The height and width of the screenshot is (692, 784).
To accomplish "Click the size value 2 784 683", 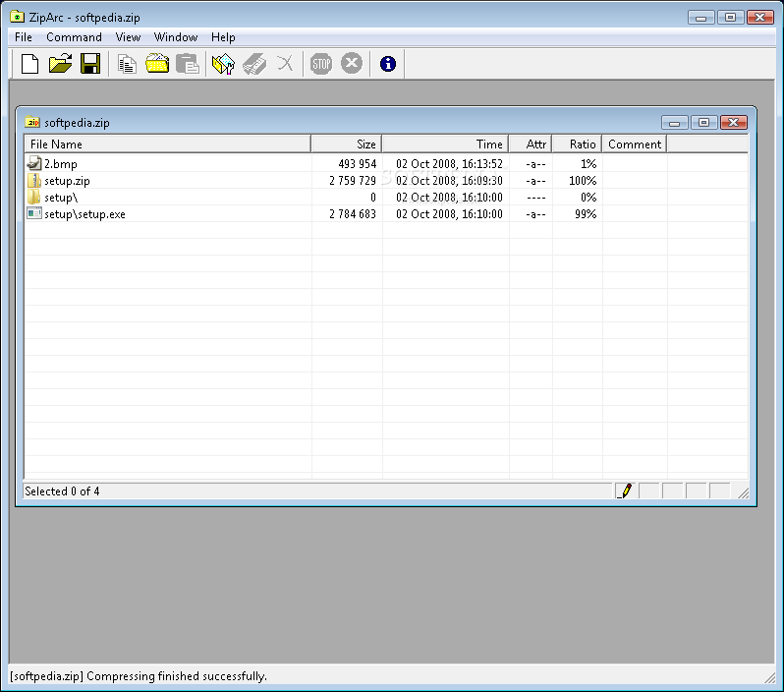I will point(353,214).
